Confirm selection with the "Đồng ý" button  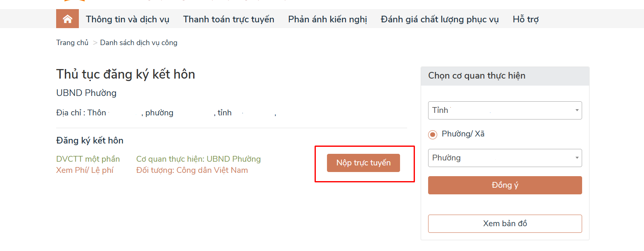[x=504, y=185]
